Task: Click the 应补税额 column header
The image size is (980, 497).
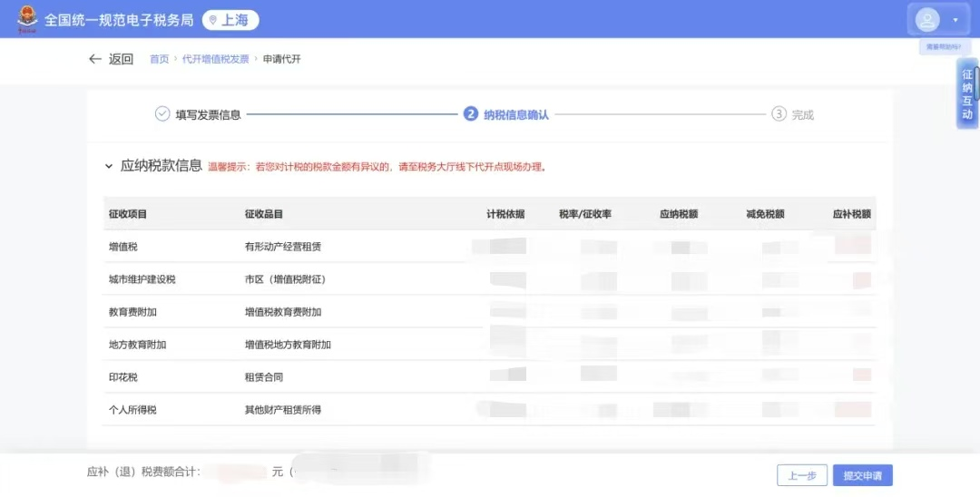Action: [x=852, y=213]
